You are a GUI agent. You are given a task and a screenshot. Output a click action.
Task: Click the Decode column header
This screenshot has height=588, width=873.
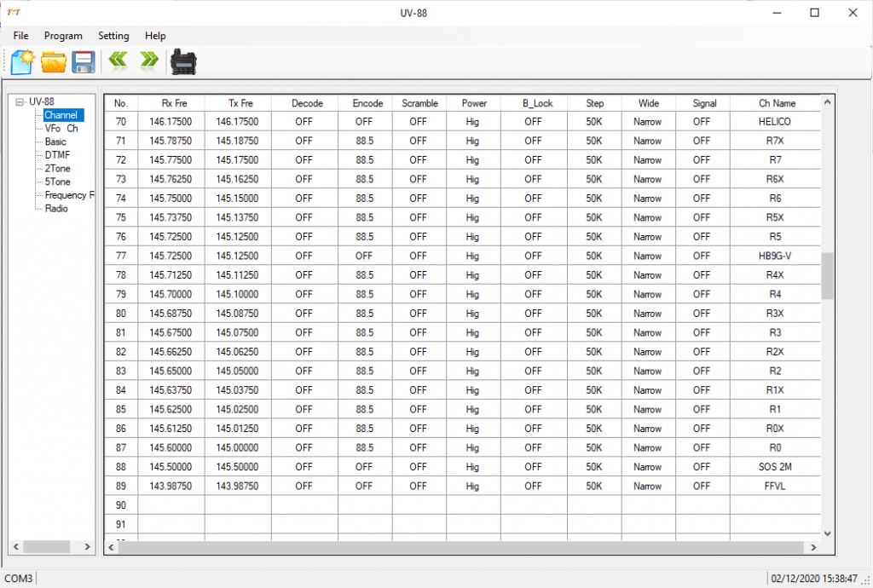[304, 103]
